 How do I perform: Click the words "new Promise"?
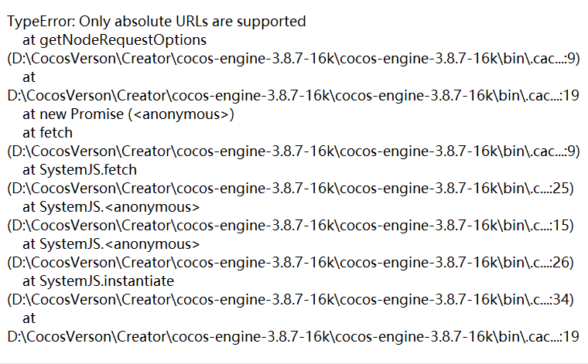(78, 114)
